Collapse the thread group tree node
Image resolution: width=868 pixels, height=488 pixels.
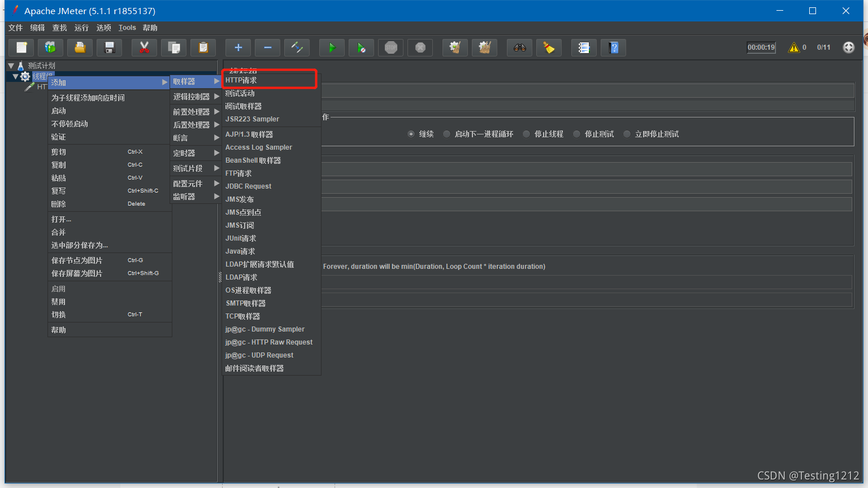(16, 76)
